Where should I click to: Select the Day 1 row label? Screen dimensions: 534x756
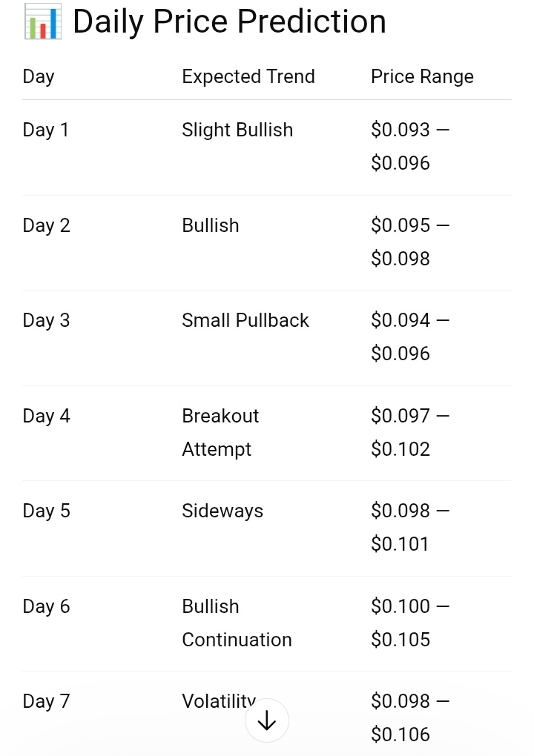[46, 130]
